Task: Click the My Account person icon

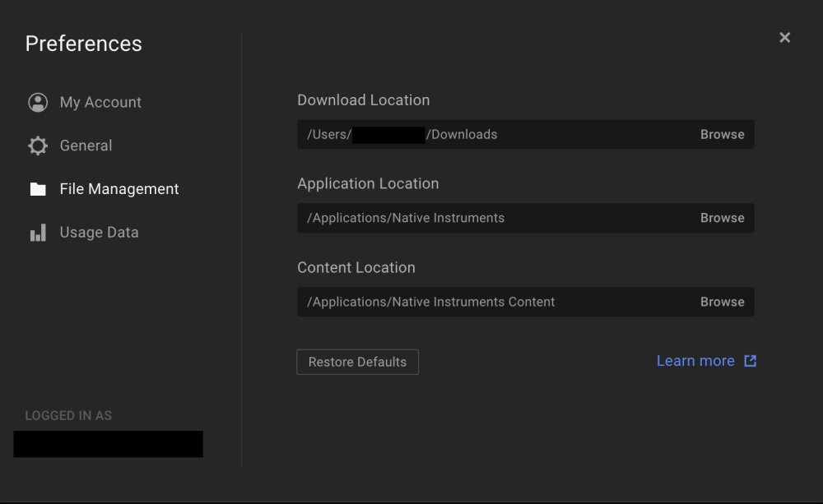Action: [38, 102]
